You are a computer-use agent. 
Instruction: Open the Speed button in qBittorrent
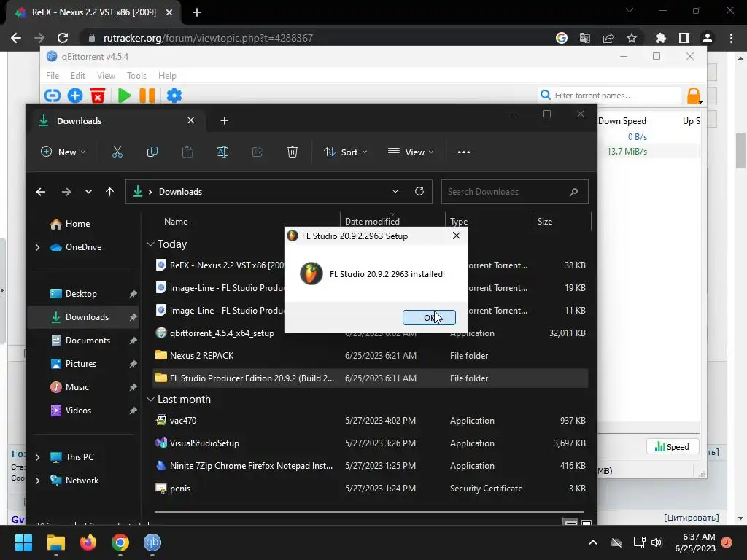[672, 447]
